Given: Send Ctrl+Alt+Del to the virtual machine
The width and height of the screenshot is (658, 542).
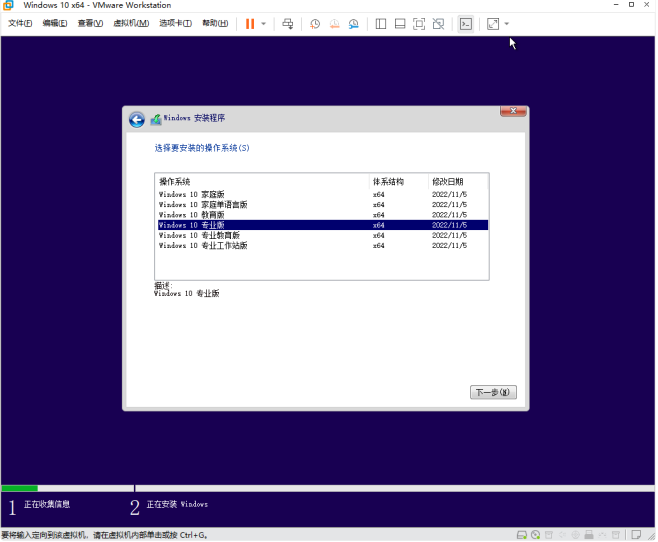Looking at the screenshot, I should [x=287, y=24].
